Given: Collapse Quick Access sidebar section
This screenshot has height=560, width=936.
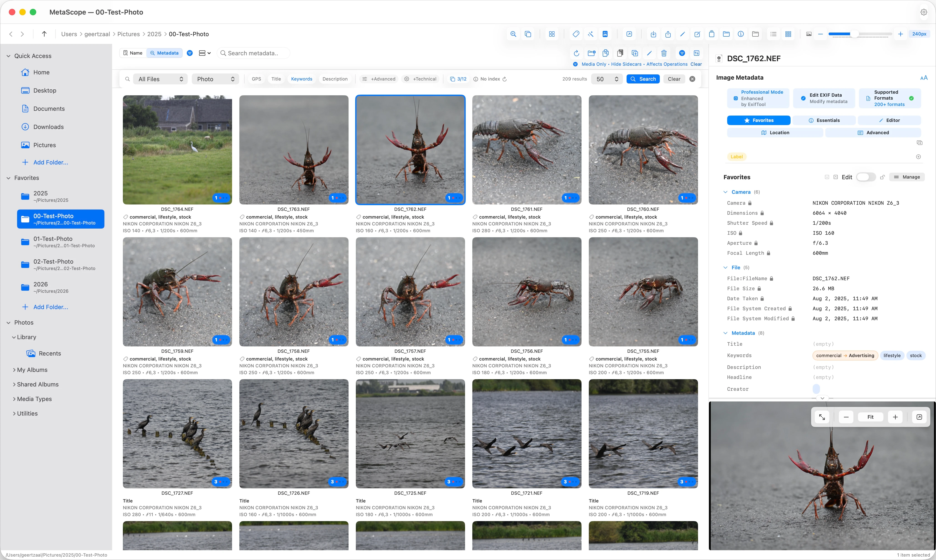Looking at the screenshot, I should click(8, 56).
